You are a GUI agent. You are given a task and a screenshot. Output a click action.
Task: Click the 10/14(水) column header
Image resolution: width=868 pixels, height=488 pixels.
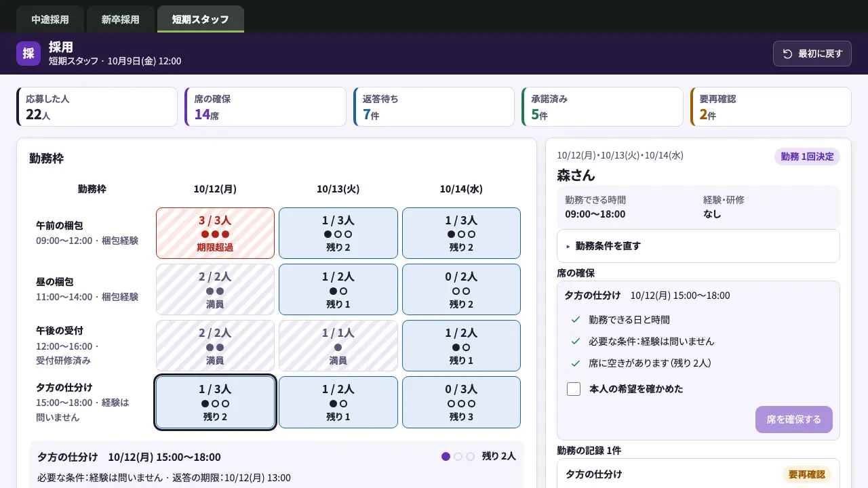461,189
